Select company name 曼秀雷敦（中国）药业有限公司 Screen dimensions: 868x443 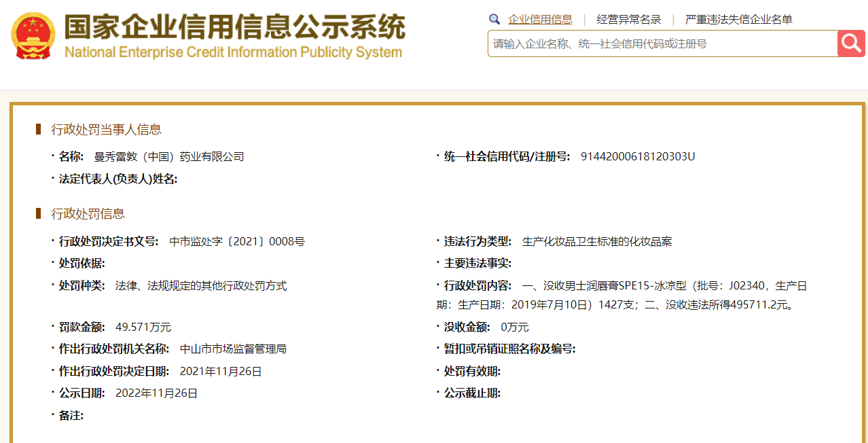(169, 157)
